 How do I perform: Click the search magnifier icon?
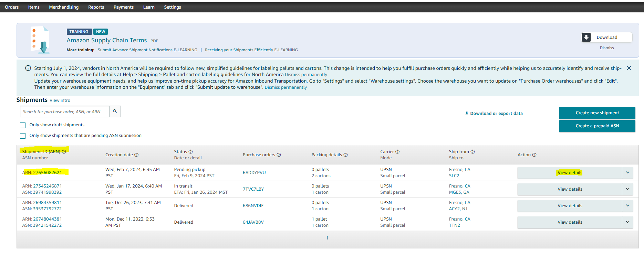point(115,111)
